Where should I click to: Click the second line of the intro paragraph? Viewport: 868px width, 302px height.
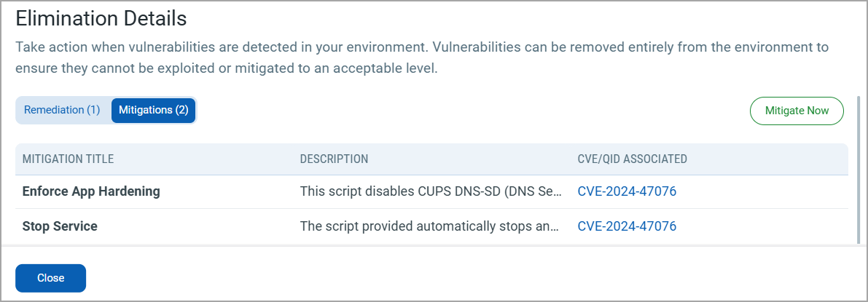tap(226, 70)
